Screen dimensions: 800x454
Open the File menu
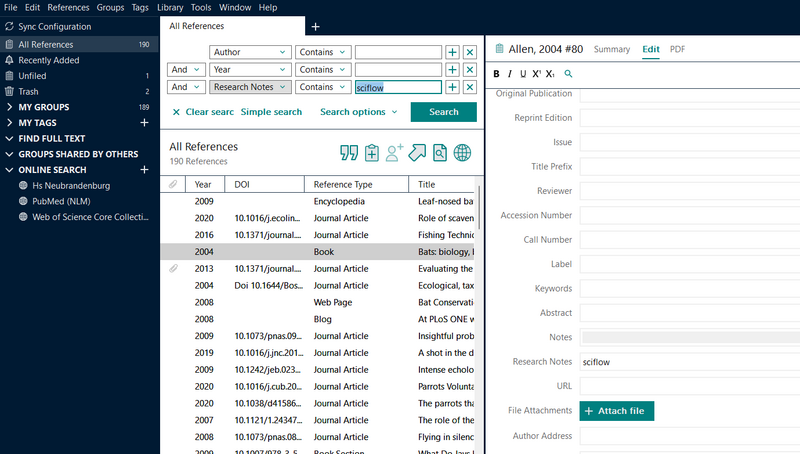(x=10, y=8)
